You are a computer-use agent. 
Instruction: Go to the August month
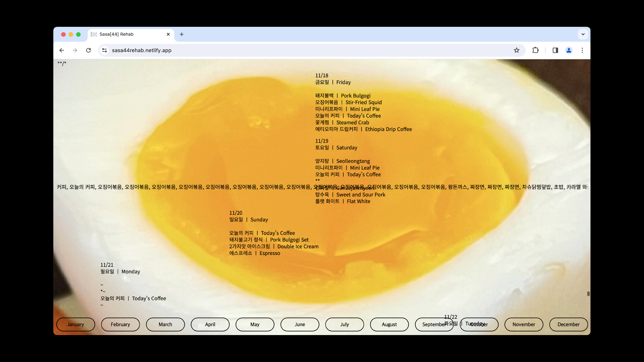(x=389, y=324)
